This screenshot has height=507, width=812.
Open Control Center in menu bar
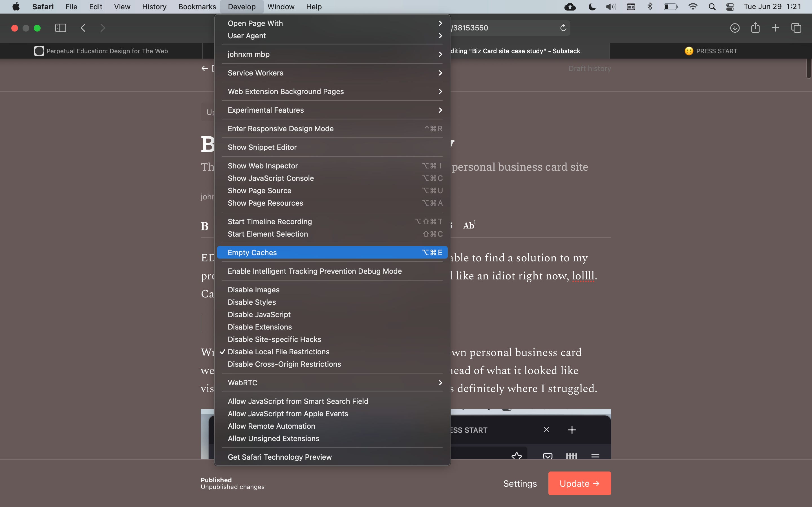[730, 7]
